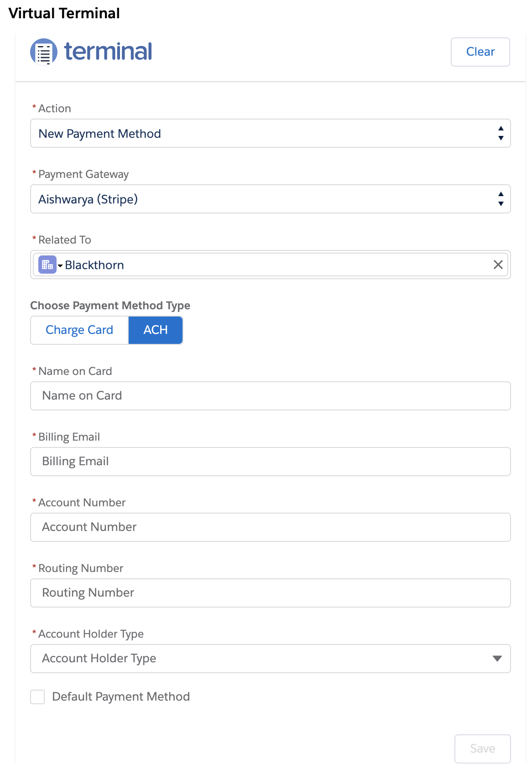Image resolution: width=532 pixels, height=769 pixels.
Task: Open the Aishwarya (Stripe) gateway dropdown
Action: pyautogui.click(x=271, y=199)
